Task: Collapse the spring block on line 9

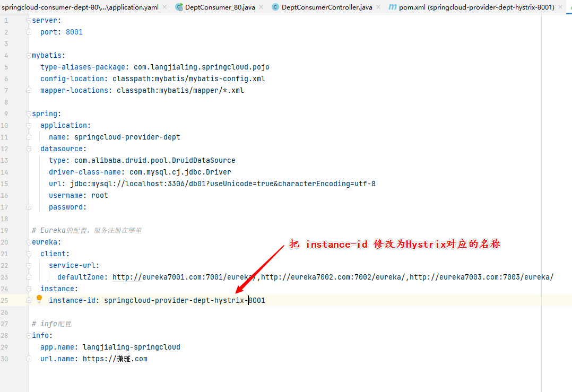Action: click(x=29, y=114)
